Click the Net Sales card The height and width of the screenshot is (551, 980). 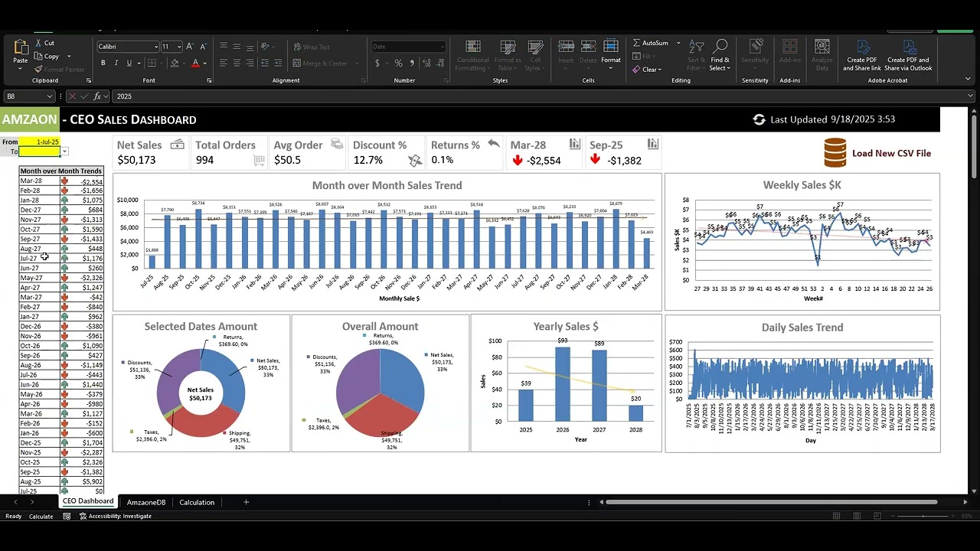click(x=151, y=152)
